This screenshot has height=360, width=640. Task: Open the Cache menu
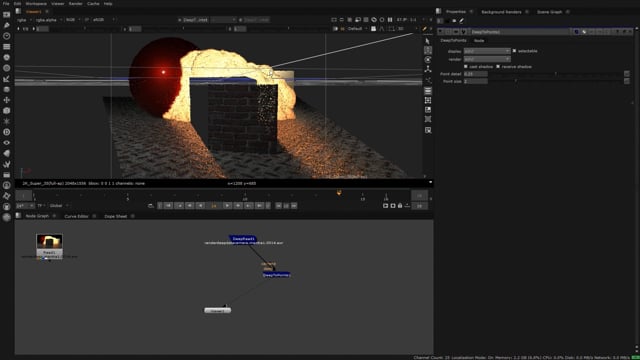[x=93, y=4]
